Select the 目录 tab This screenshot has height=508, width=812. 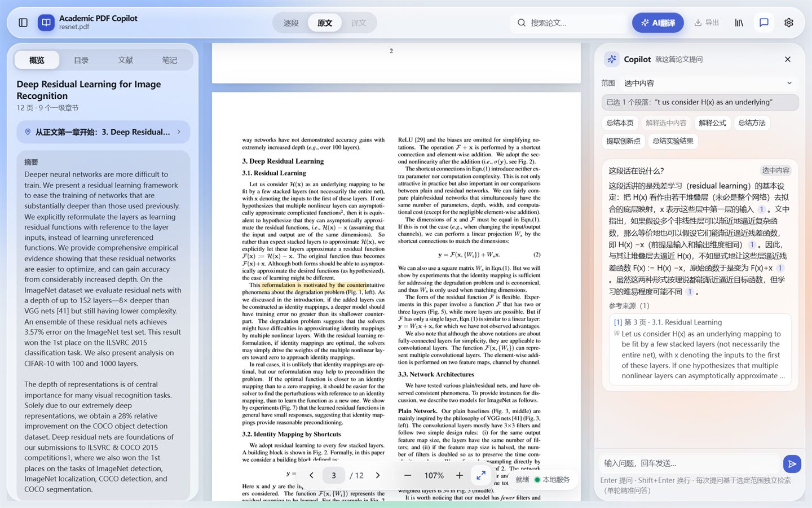(81, 60)
